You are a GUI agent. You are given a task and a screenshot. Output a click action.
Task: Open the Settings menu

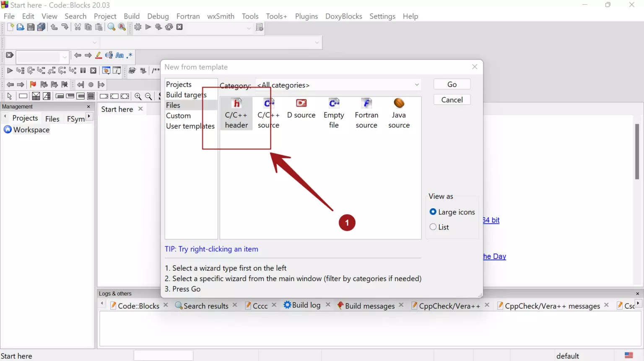tap(382, 16)
